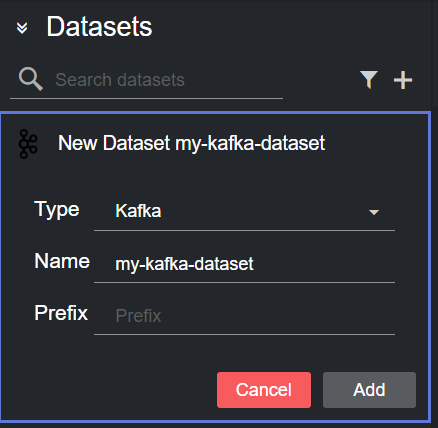The width and height of the screenshot is (438, 428).
Task: Click the Add button
Action: point(369,390)
